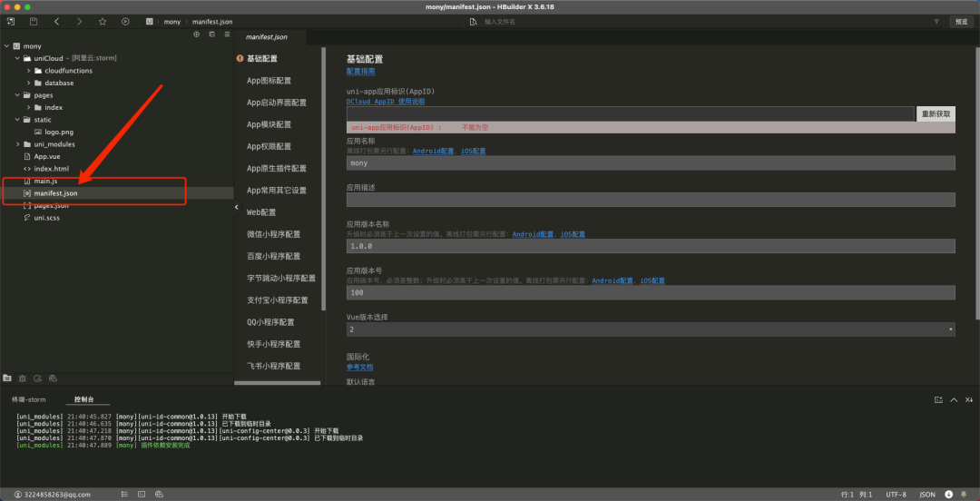Image resolution: width=980 pixels, height=501 pixels.
Task: Click the download arrow icon in status bar
Action: pos(949,494)
